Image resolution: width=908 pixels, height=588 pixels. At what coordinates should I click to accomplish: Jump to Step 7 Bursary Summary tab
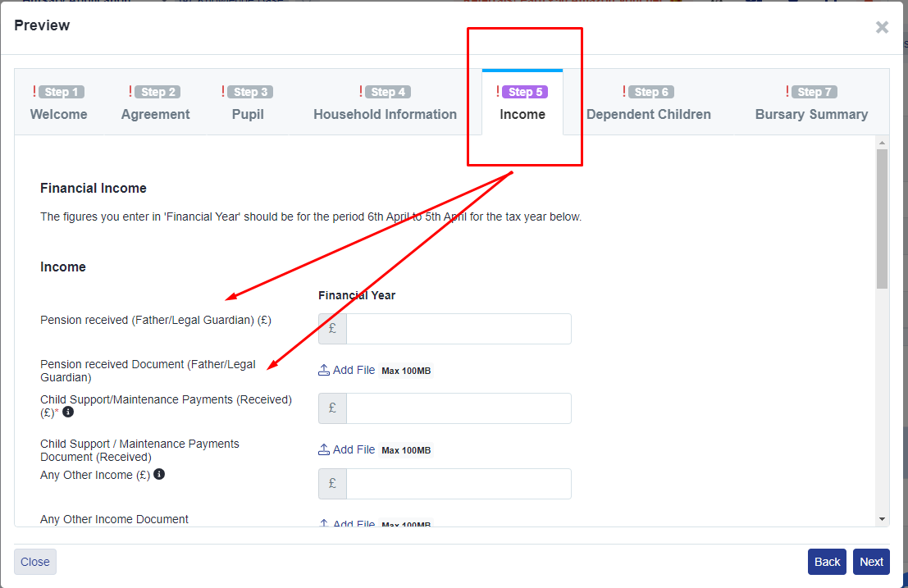click(x=811, y=103)
